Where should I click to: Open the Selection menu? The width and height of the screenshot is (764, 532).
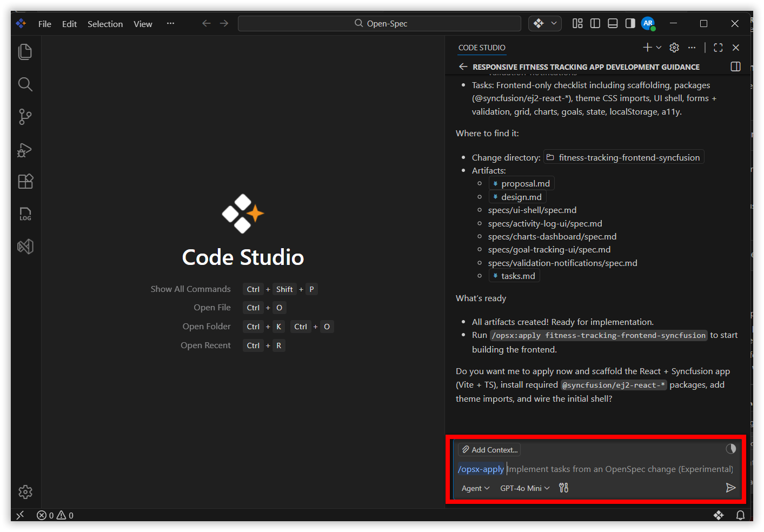105,24
